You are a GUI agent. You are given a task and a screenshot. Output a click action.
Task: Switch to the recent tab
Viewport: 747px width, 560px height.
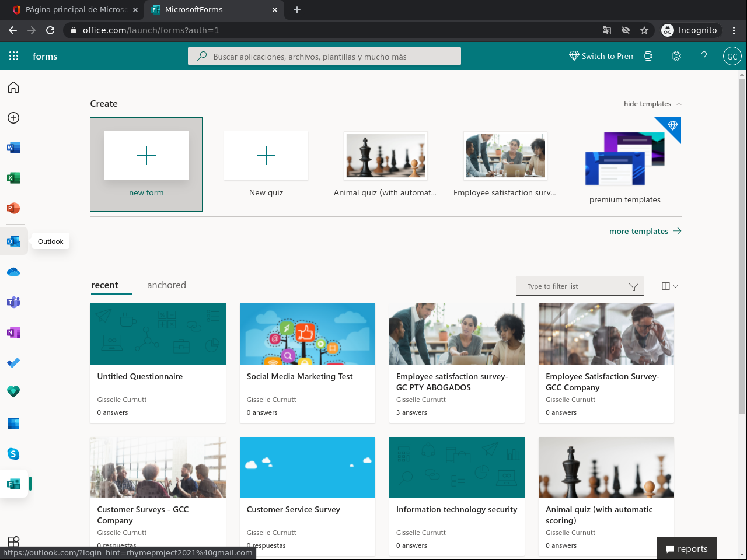point(105,285)
